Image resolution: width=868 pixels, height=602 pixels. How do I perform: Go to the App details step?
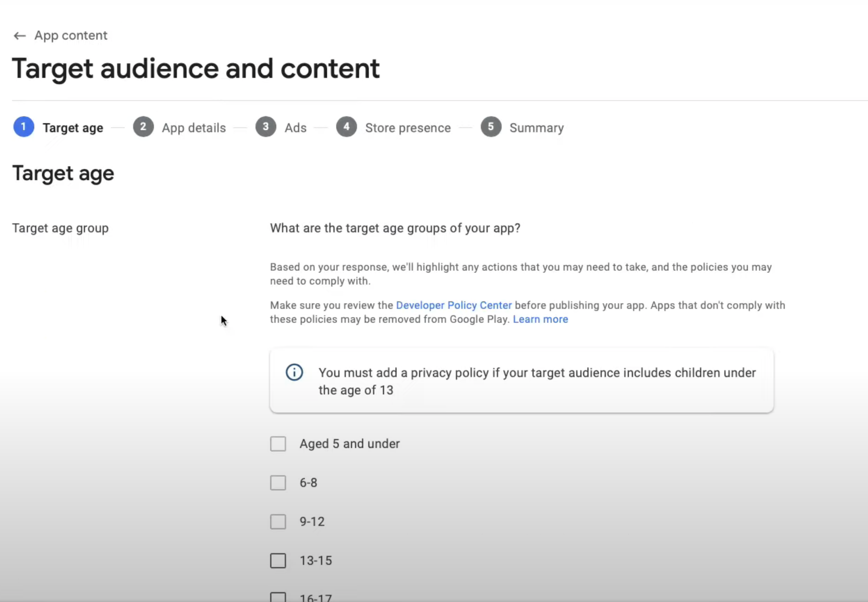tap(193, 128)
